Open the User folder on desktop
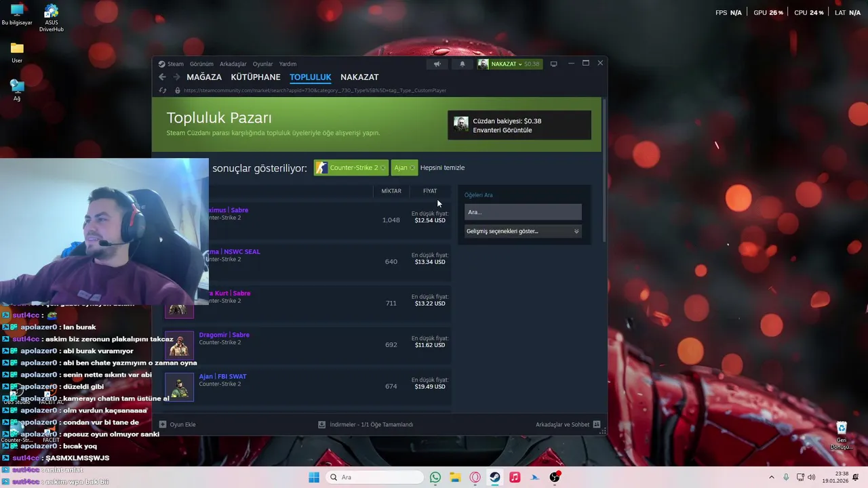This screenshot has height=488, width=868. (x=17, y=53)
